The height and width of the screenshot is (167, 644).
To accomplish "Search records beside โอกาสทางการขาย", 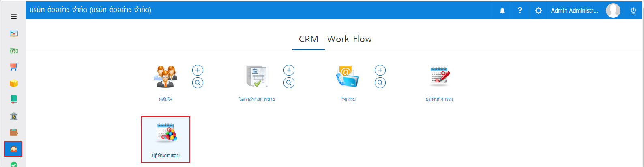I will coord(289,83).
